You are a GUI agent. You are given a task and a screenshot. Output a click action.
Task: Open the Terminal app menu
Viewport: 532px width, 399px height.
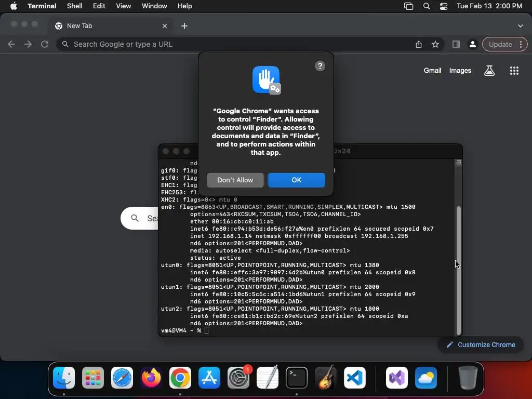[x=42, y=6]
